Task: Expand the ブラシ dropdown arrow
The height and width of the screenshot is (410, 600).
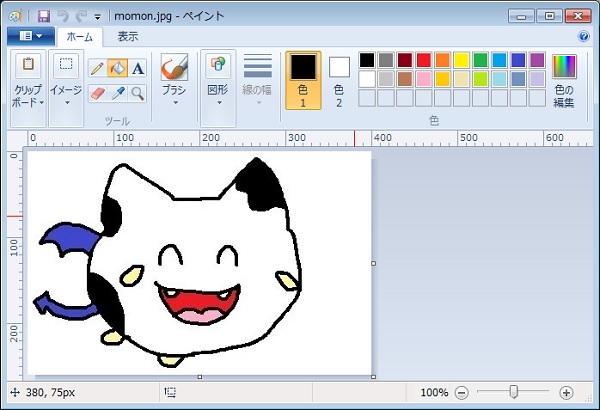Action: (x=176, y=103)
